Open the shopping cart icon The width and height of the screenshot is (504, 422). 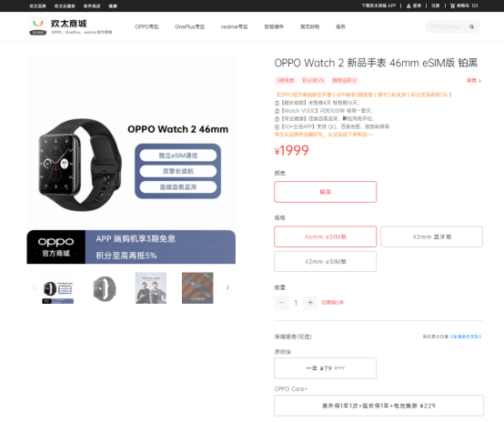(x=452, y=5)
